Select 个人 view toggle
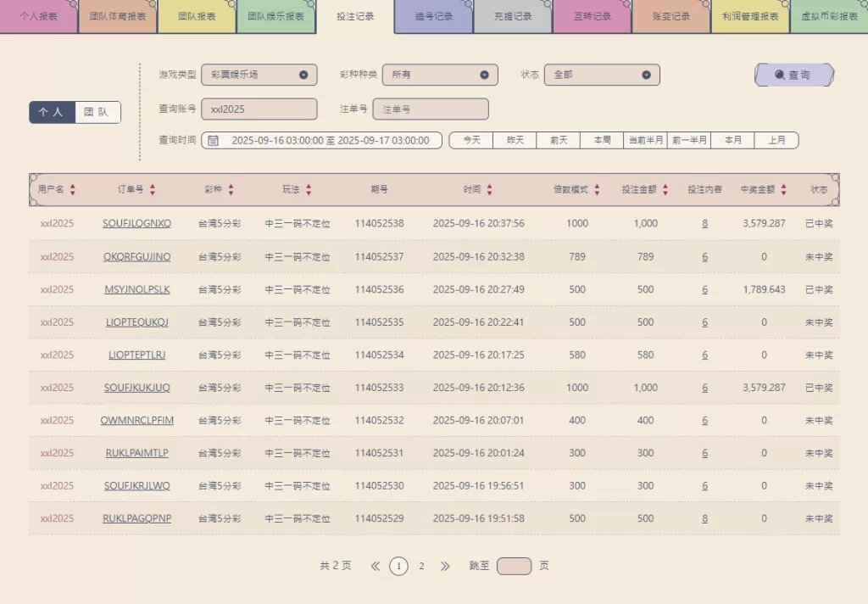The width and height of the screenshot is (868, 604). pyautogui.click(x=53, y=112)
